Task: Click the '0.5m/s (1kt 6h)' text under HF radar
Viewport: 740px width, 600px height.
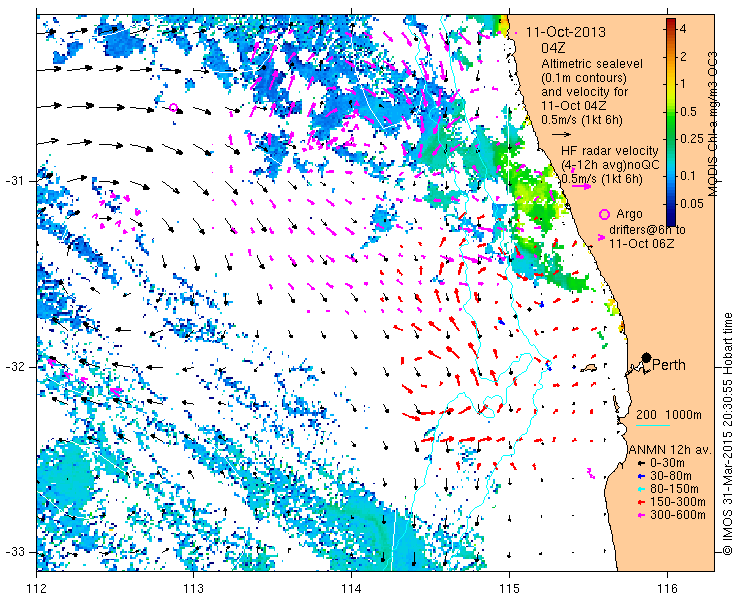Action: pyautogui.click(x=602, y=178)
